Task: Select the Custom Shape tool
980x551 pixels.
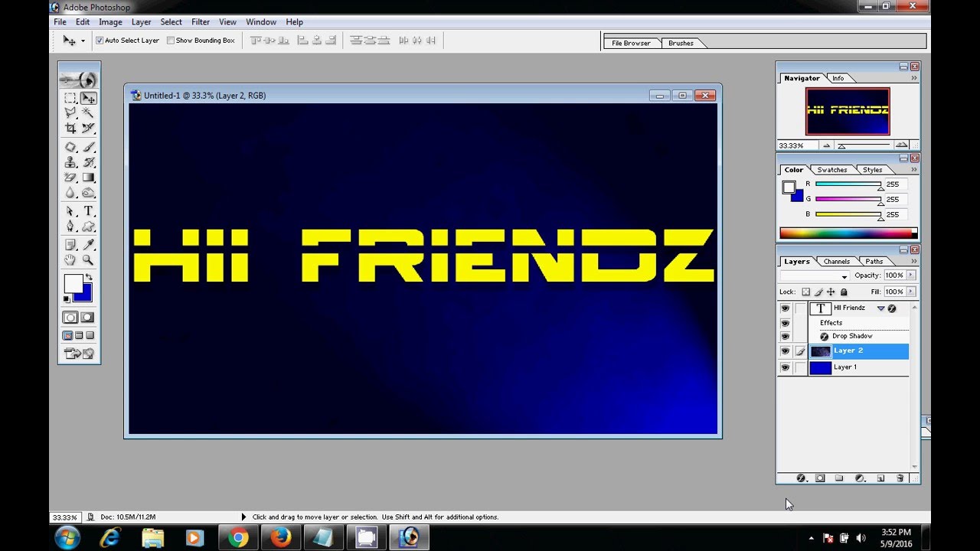Action: coord(89,227)
